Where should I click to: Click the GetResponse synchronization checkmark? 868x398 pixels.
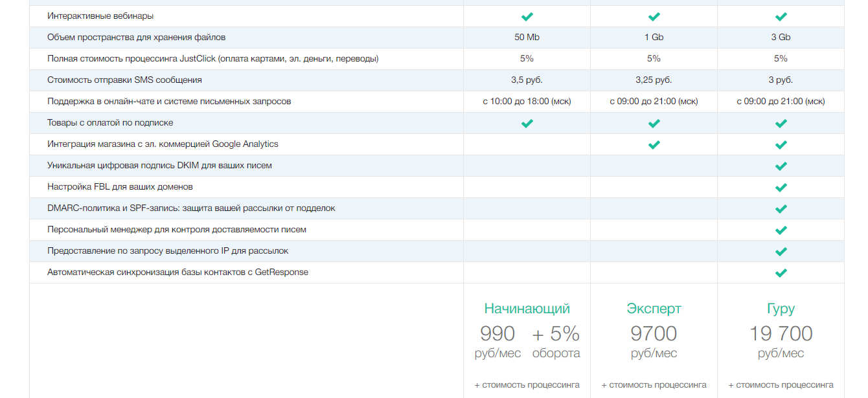[x=781, y=272]
